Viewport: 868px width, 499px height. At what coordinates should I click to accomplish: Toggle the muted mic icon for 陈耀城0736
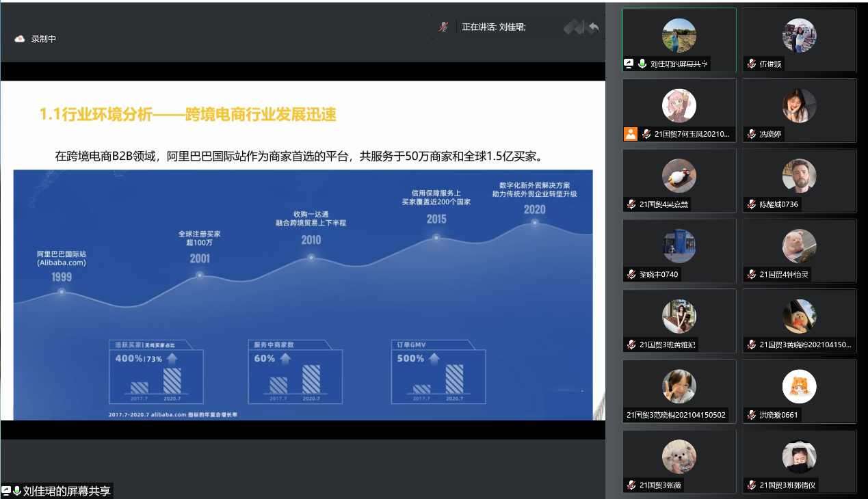click(x=751, y=204)
